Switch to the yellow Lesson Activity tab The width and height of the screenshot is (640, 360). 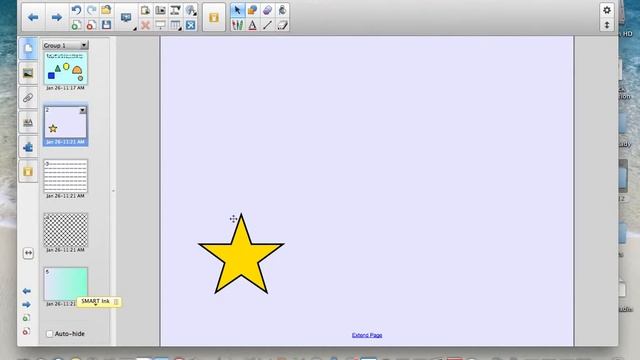(x=28, y=171)
